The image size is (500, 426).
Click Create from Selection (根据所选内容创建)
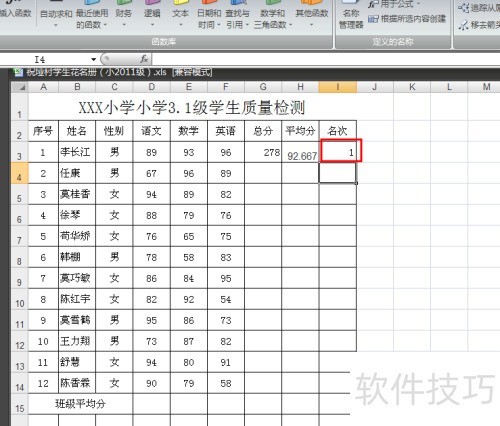407,19
